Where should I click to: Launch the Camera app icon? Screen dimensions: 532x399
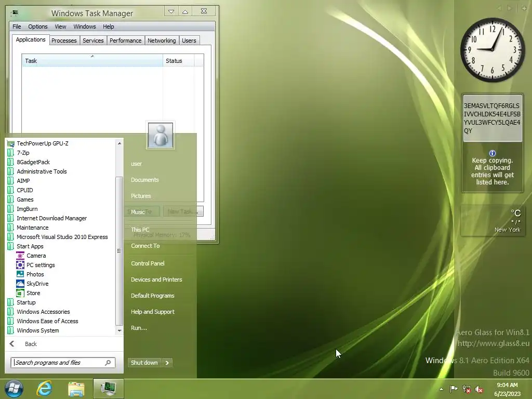point(20,256)
